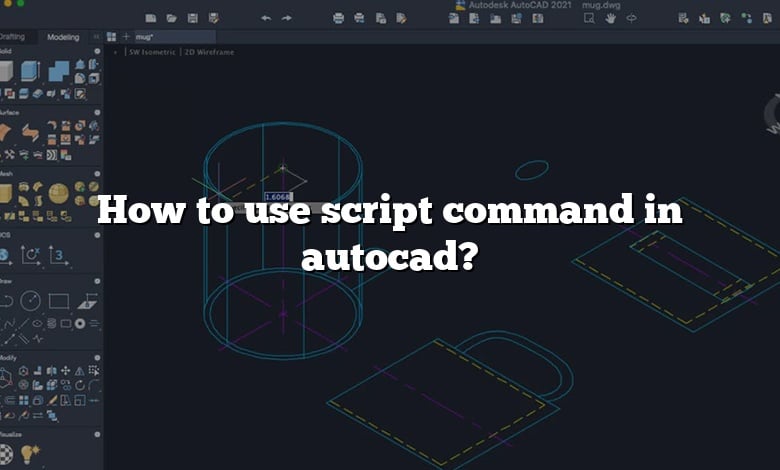Open the viewport minus control menu
Viewport: 780px width, 470px height.
pyautogui.click(x=115, y=52)
